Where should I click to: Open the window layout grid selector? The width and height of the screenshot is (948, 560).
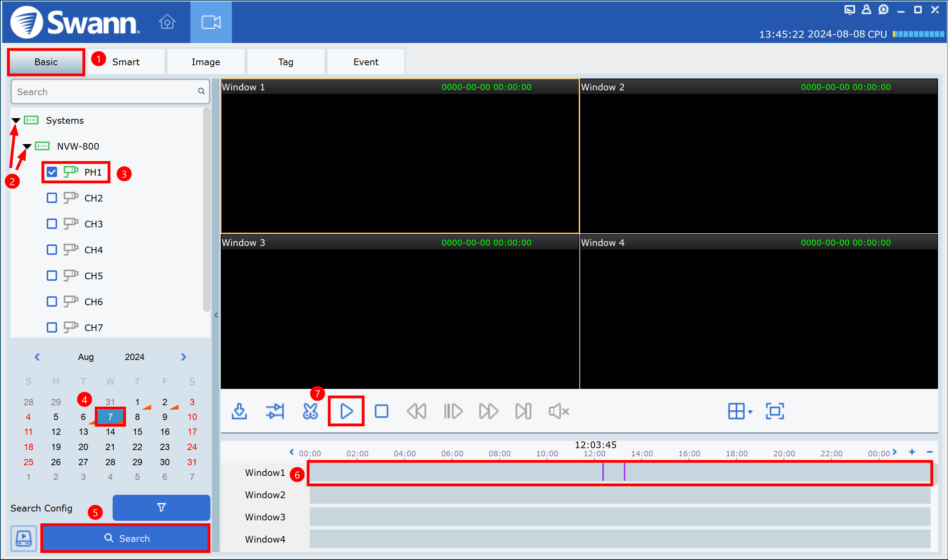(x=740, y=411)
